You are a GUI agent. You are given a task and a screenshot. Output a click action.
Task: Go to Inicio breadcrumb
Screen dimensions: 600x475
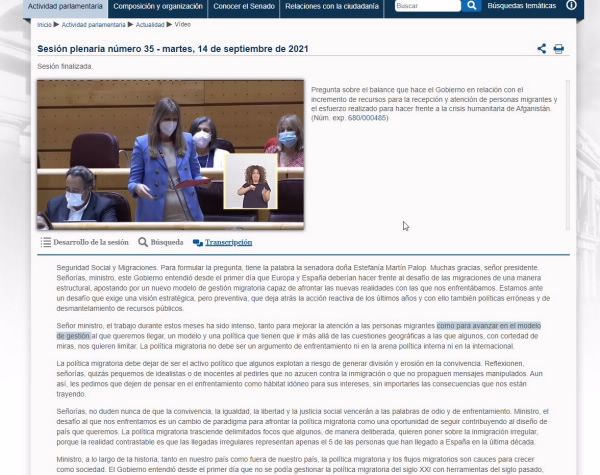coord(44,24)
